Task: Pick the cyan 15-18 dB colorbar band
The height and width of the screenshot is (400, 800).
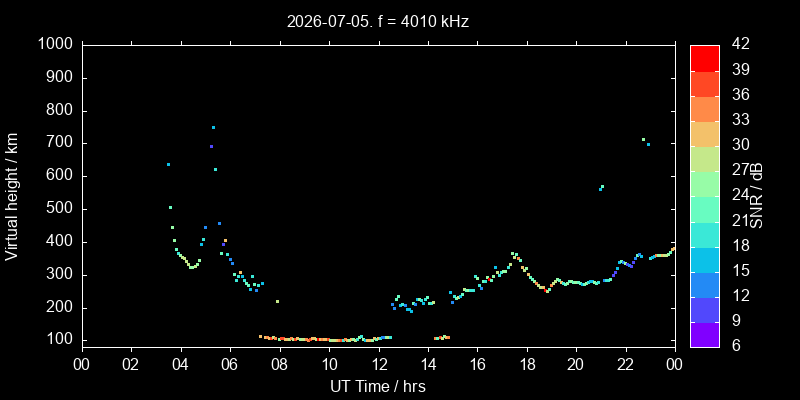Action: click(705, 259)
